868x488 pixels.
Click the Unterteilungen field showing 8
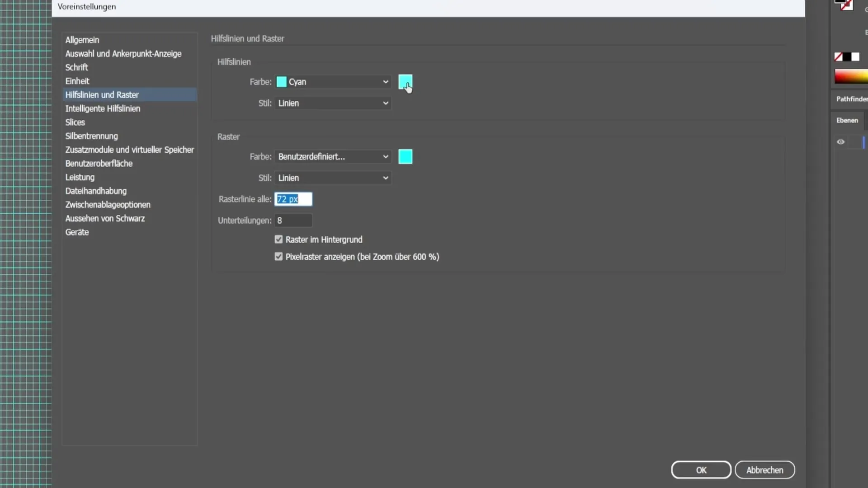(x=293, y=221)
